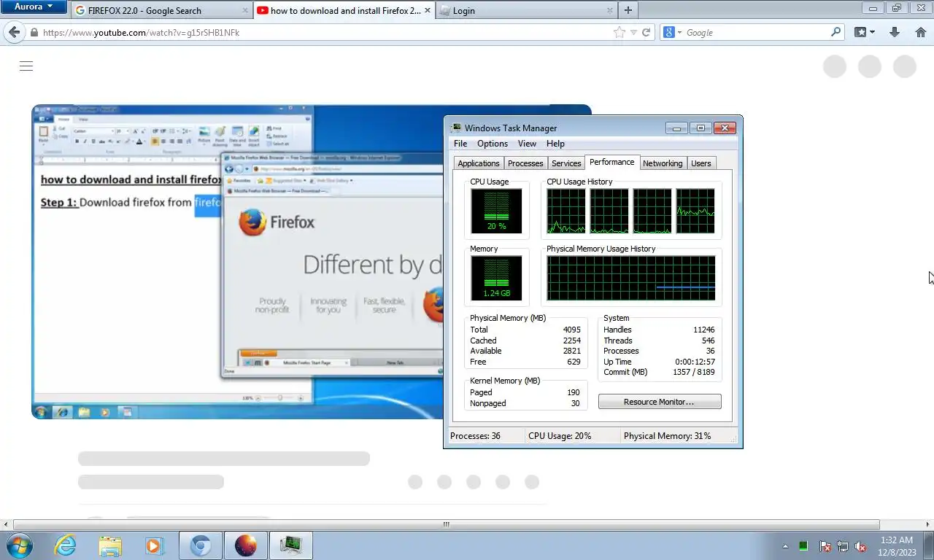Switch to the Networking tab
This screenshot has width=934, height=560.
click(663, 163)
